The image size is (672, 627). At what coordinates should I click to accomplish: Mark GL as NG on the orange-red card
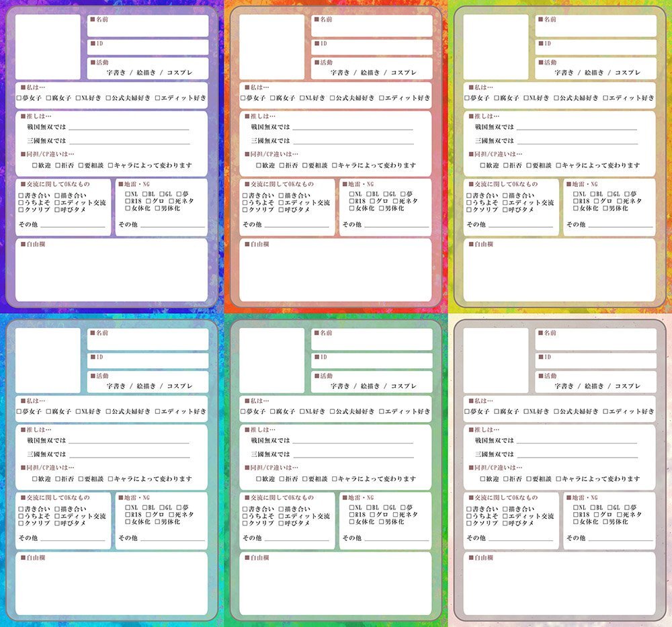(x=386, y=194)
